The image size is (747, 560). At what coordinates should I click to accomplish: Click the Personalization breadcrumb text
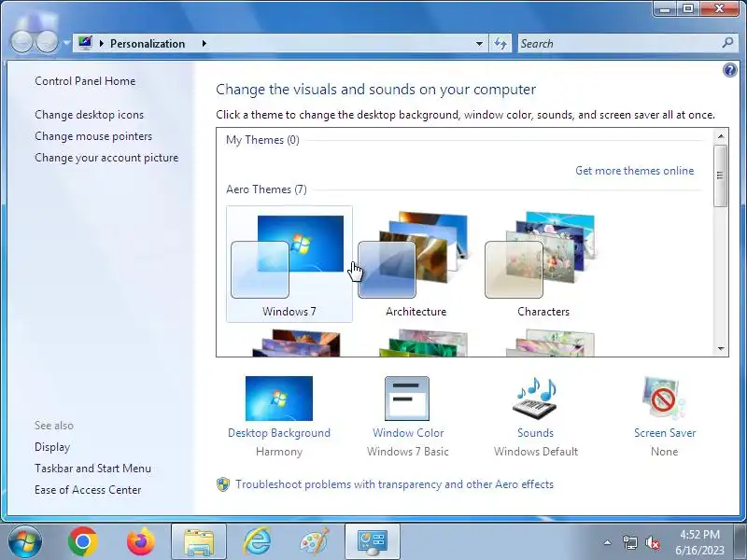pyautogui.click(x=148, y=43)
